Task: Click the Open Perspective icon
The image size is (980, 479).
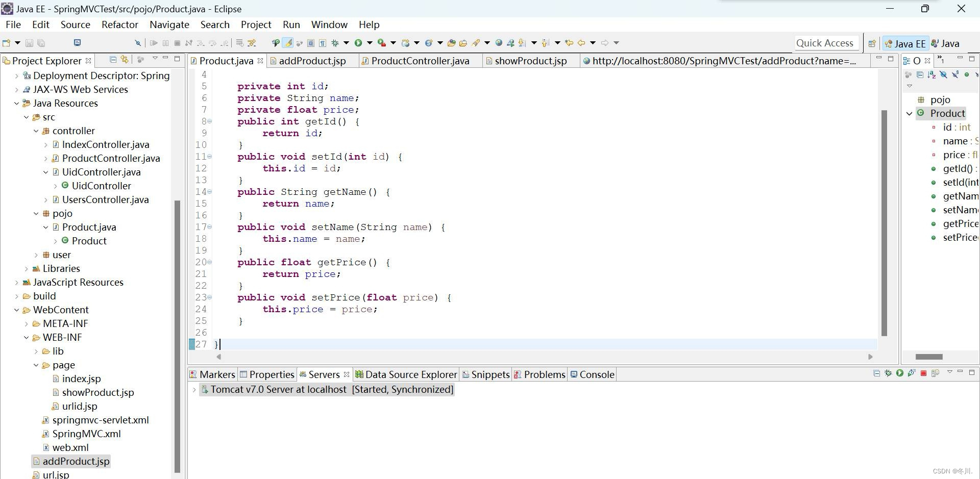Action: [x=872, y=43]
